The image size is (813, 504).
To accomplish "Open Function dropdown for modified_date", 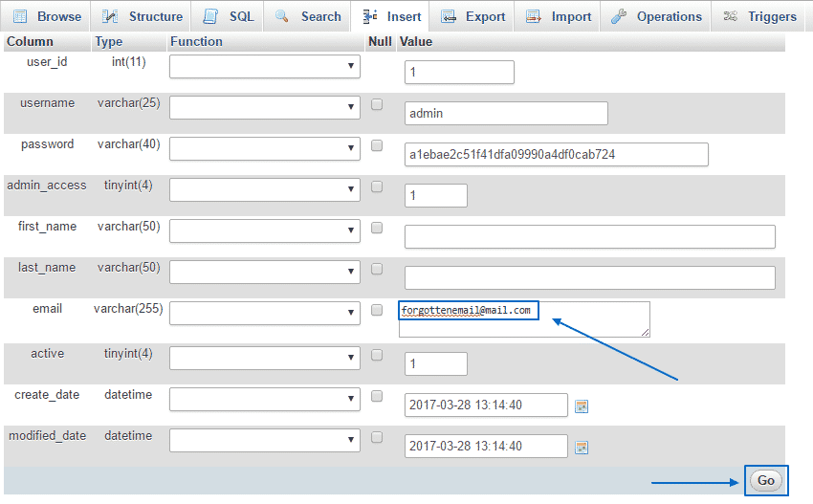I will [x=264, y=440].
